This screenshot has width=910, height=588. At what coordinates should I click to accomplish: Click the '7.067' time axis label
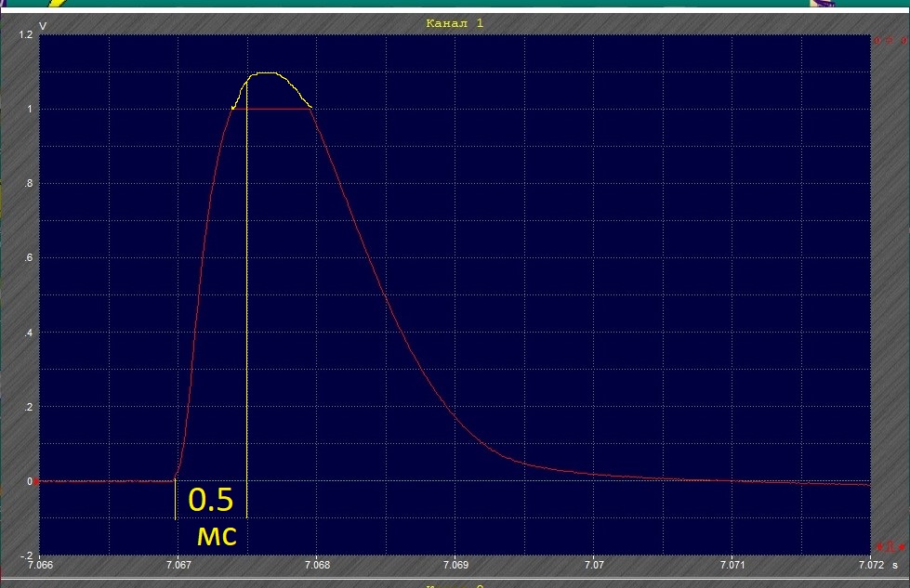coord(178,565)
